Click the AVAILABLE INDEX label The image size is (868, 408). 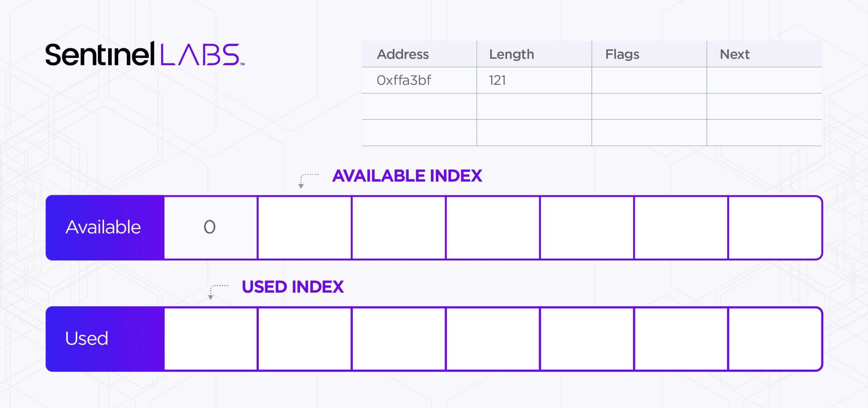(x=407, y=176)
